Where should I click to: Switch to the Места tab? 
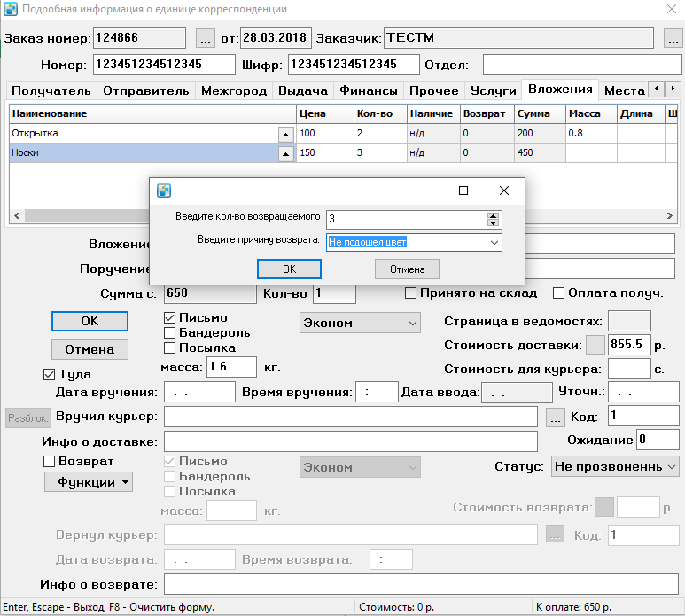(x=624, y=90)
